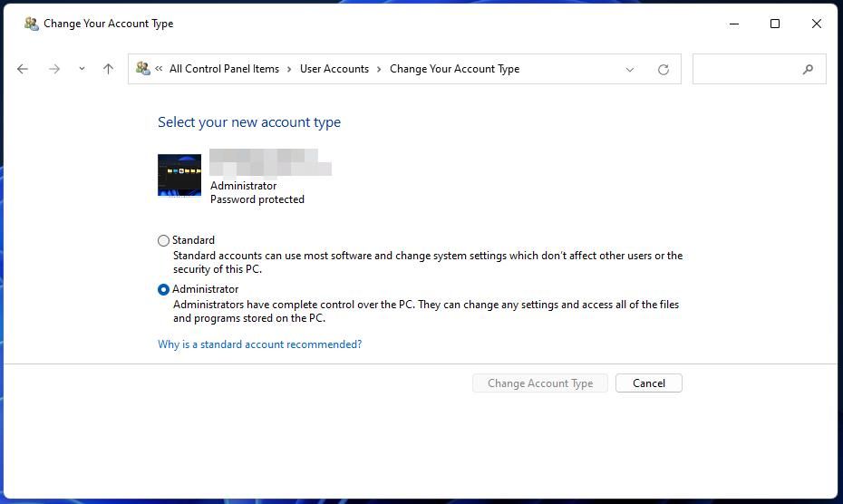Refresh the Control Panel page
Image resolution: width=843 pixels, height=504 pixels.
664,70
